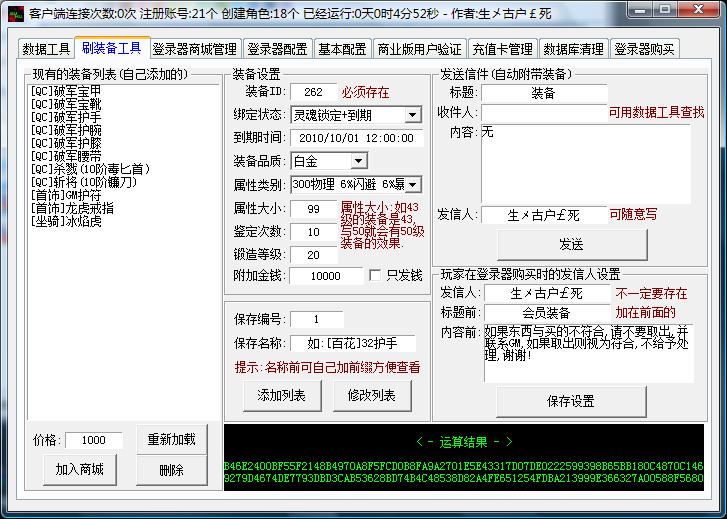Open the 绑定状态 dropdown
This screenshot has height=519, width=727.
pyautogui.click(x=413, y=115)
